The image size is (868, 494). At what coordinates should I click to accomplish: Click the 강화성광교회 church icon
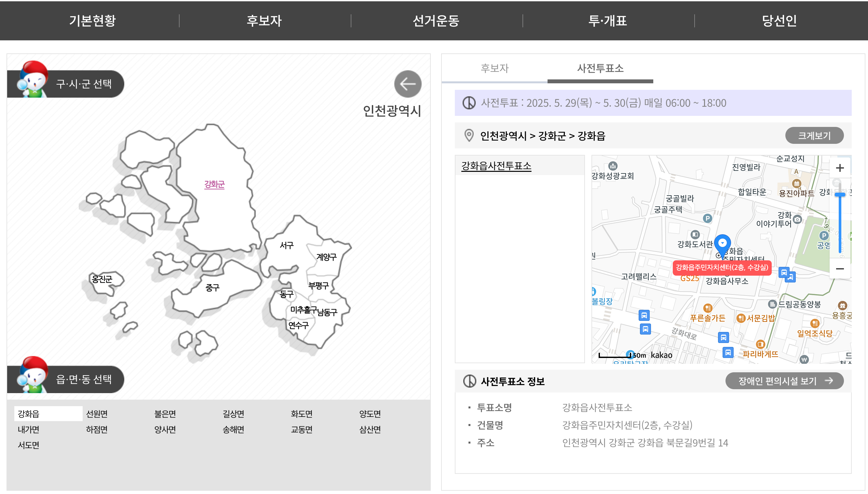(613, 166)
